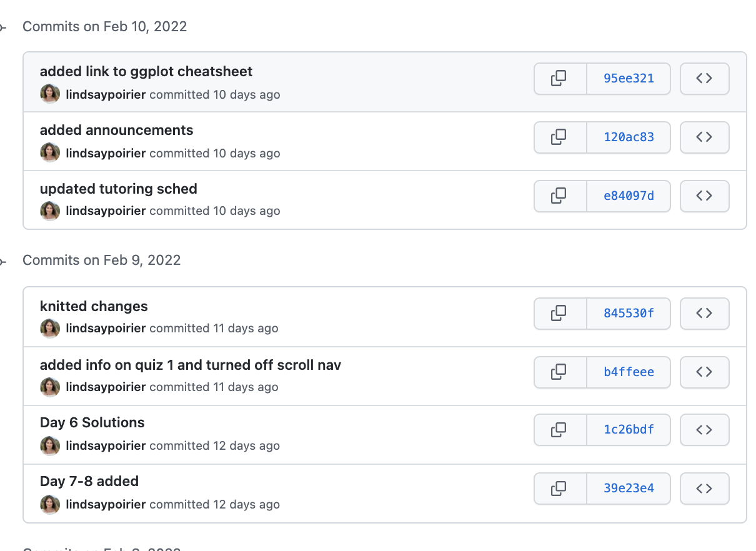Browse repository at commit 95ee321

tap(704, 79)
